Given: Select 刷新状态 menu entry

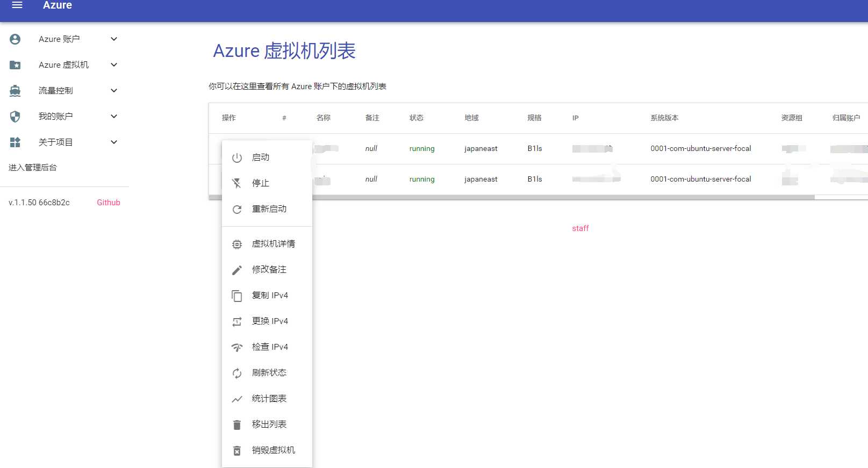Looking at the screenshot, I should 267,373.
